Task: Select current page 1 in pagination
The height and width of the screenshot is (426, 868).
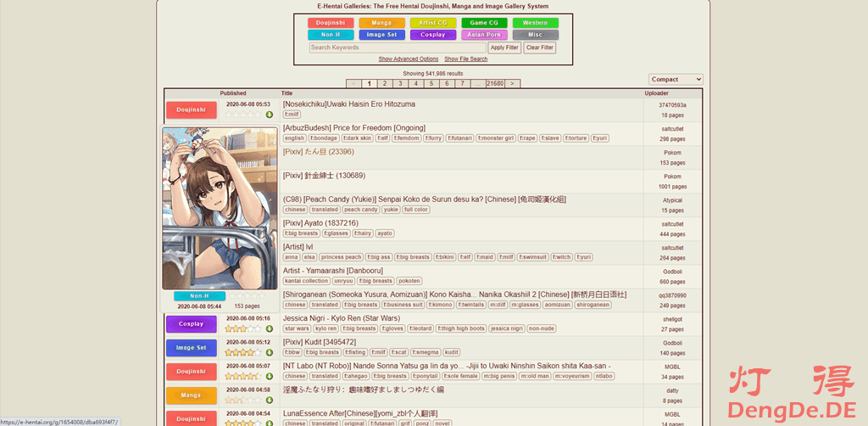Action: click(x=370, y=84)
